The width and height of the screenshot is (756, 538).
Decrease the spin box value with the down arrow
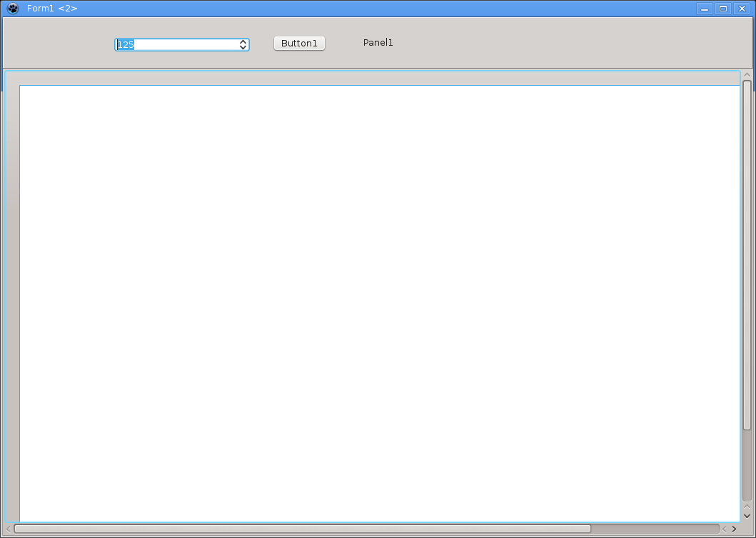[243, 48]
